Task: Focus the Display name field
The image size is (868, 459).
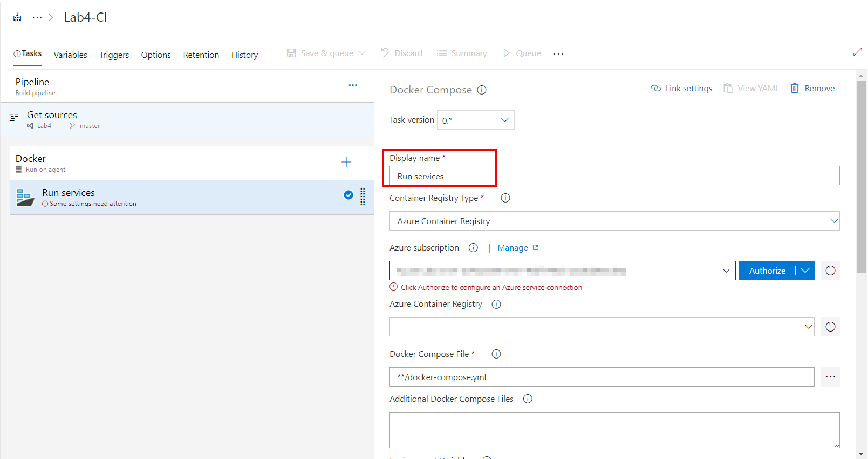Action: point(614,176)
